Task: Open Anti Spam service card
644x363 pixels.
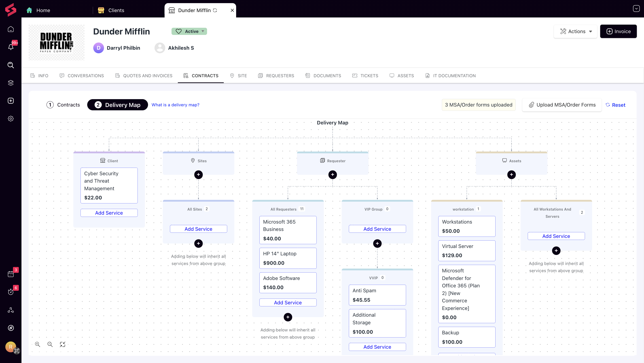Action: [377, 295]
